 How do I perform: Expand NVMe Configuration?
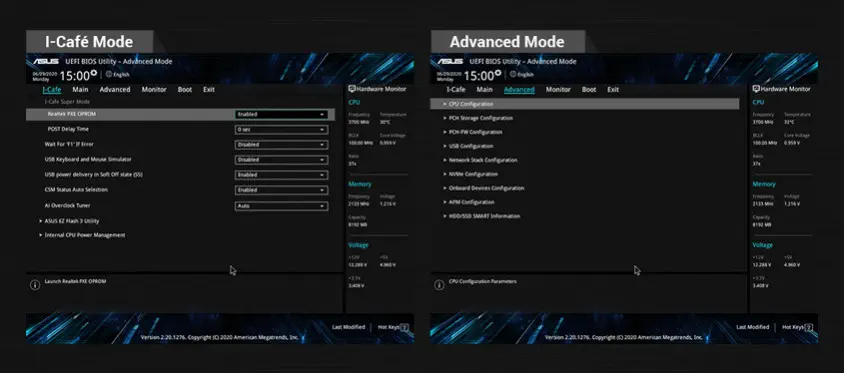pos(470,174)
